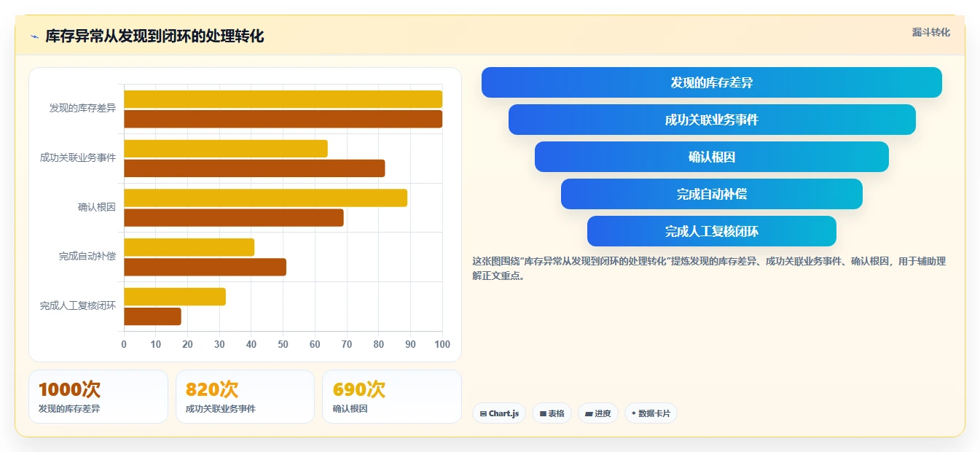
Task: Click the brown bar for 发现的库存差异
Action: tap(283, 119)
